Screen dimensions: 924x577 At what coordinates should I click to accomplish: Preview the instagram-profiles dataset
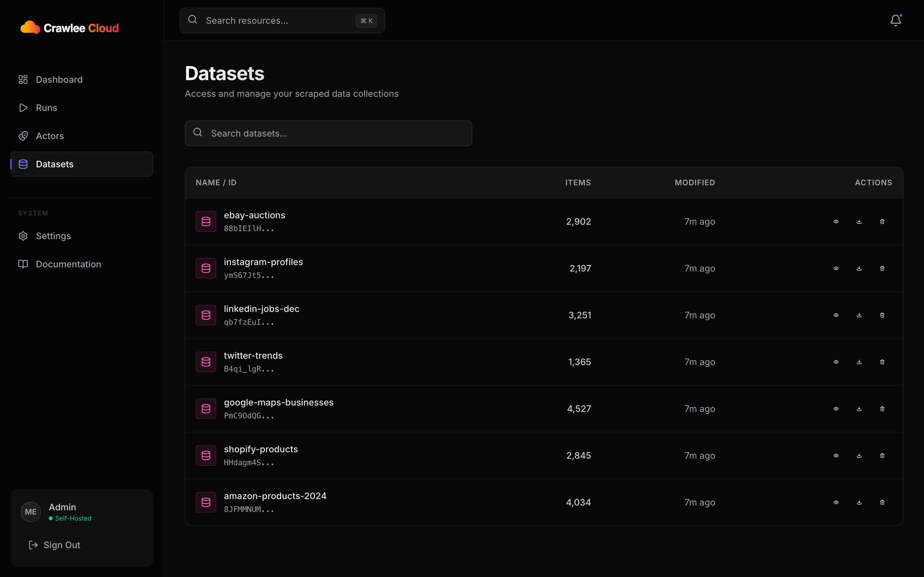(835, 268)
